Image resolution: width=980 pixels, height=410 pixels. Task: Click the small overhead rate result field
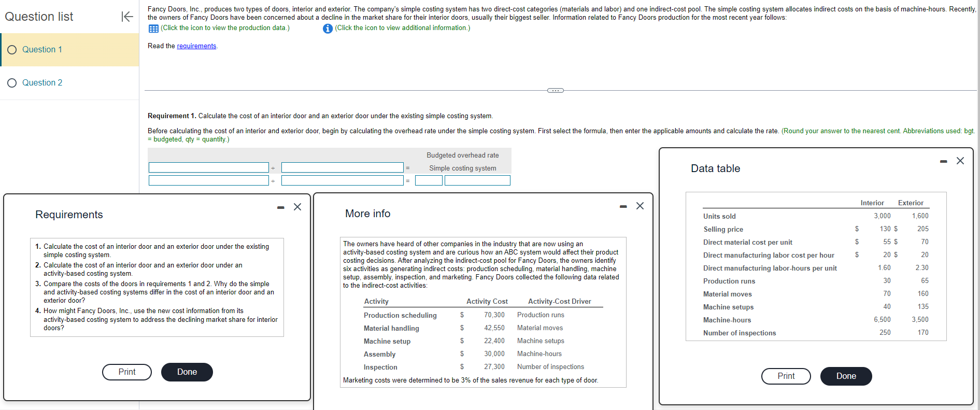coord(429,180)
